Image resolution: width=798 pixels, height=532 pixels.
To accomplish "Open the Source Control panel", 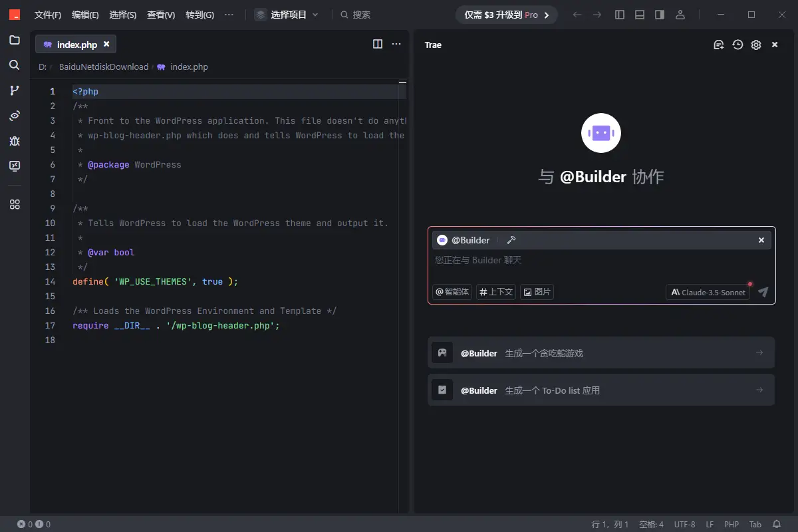I will click(15, 90).
